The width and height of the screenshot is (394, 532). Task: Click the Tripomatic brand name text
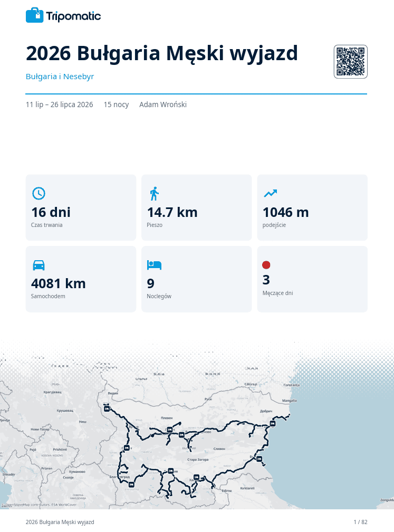pyautogui.click(x=74, y=16)
